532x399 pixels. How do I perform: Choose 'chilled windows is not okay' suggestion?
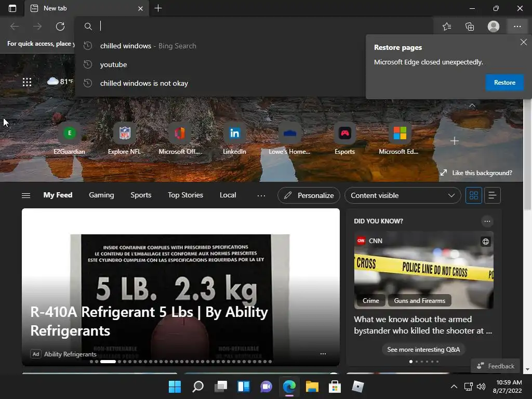coord(220,83)
